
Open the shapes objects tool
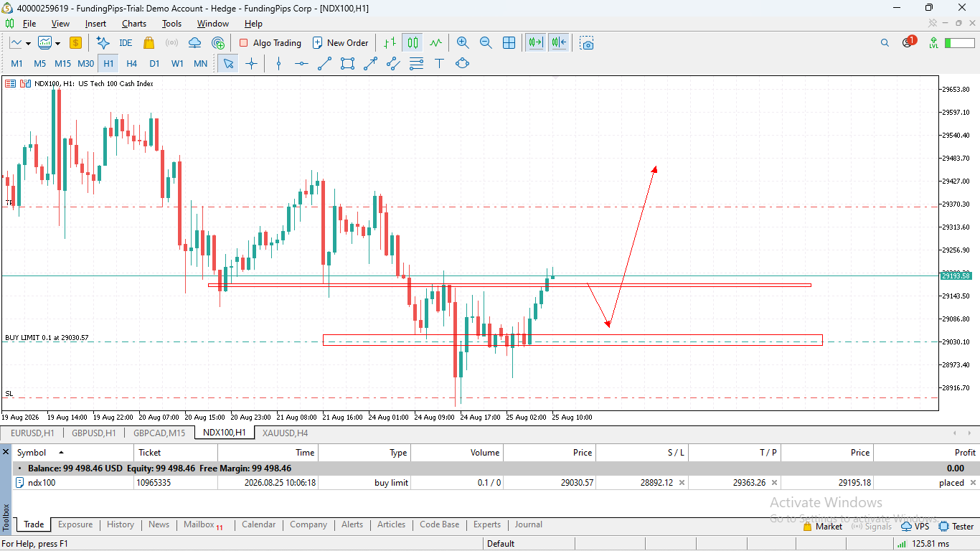point(462,64)
